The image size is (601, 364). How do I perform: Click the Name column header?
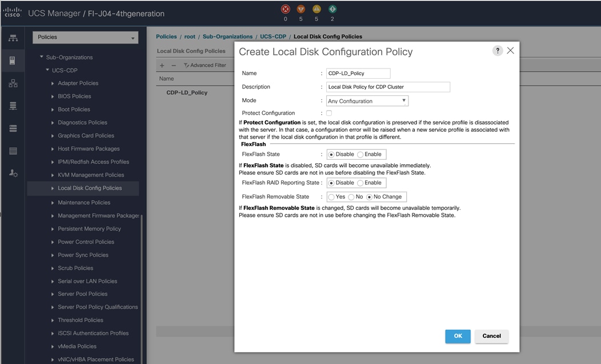(166, 79)
